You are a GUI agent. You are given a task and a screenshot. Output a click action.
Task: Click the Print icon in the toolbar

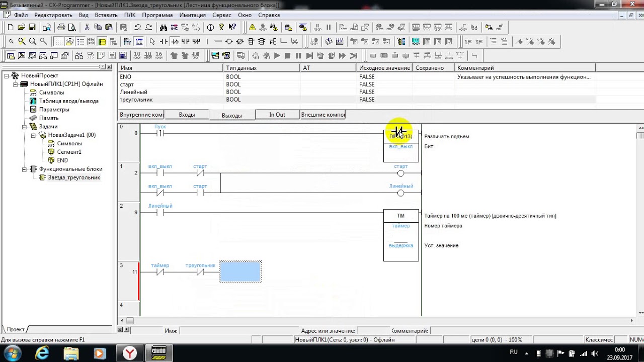tap(61, 27)
